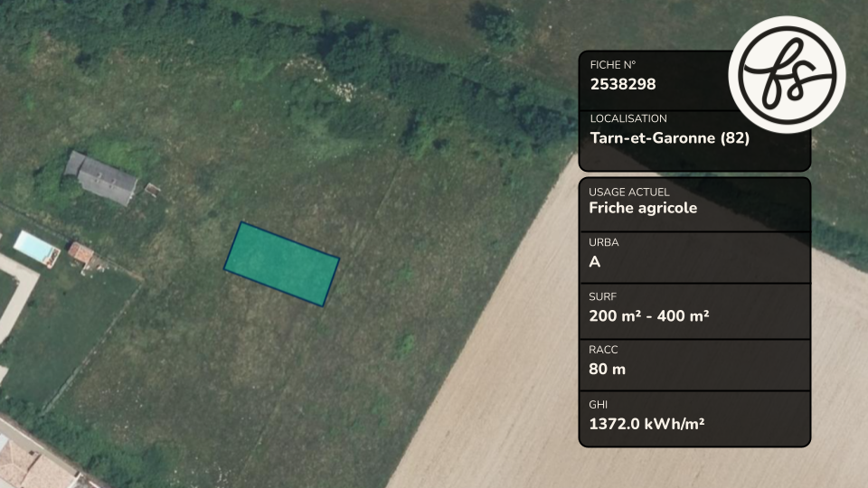Click 'Tarn-et-Garonne (82)' localisation value

coord(670,137)
